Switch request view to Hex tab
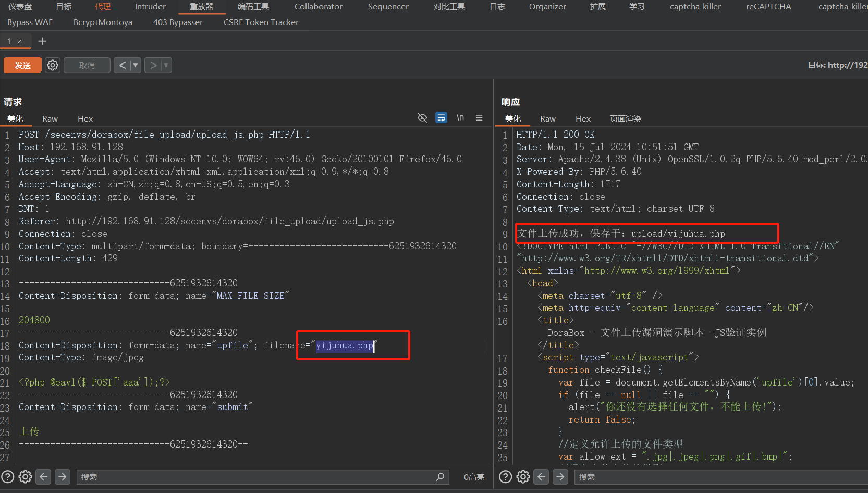The image size is (868, 493). coord(85,119)
